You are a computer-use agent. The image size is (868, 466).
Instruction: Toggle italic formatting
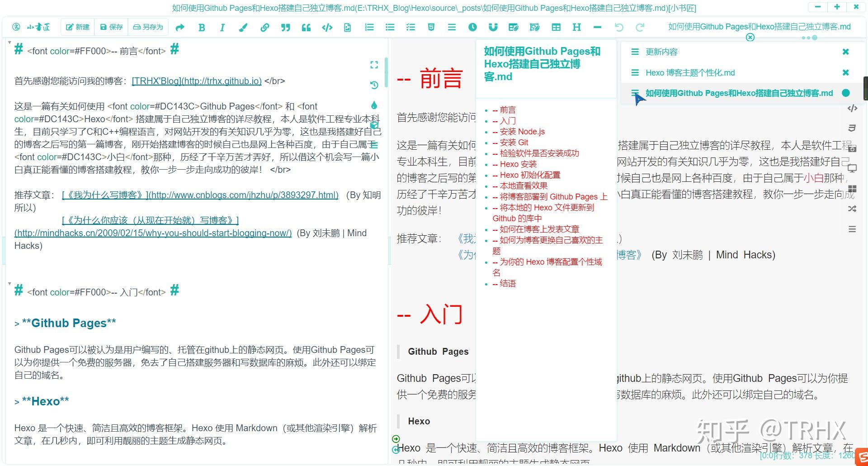[x=222, y=28]
